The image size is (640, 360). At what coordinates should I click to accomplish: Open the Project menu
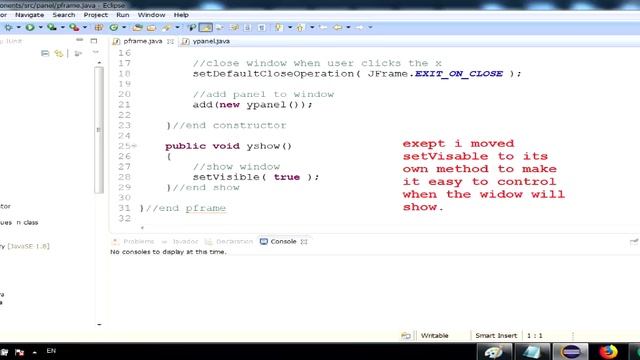96,15
